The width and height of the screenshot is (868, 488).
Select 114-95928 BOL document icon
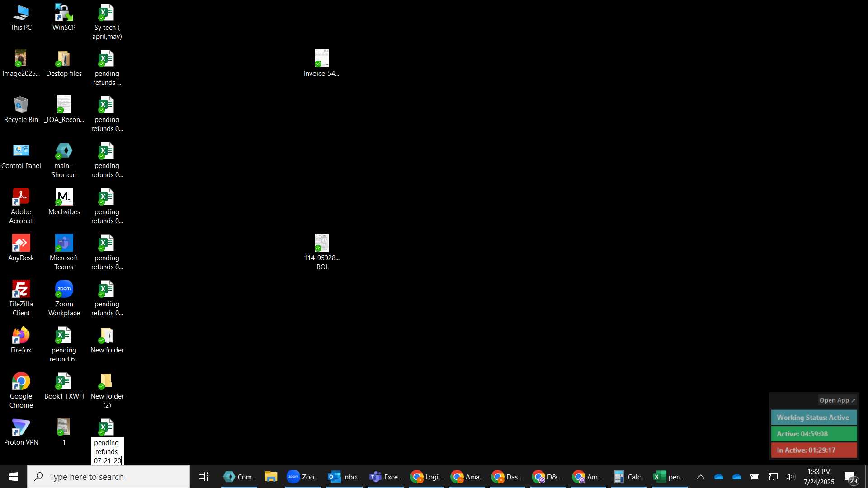[x=321, y=253]
